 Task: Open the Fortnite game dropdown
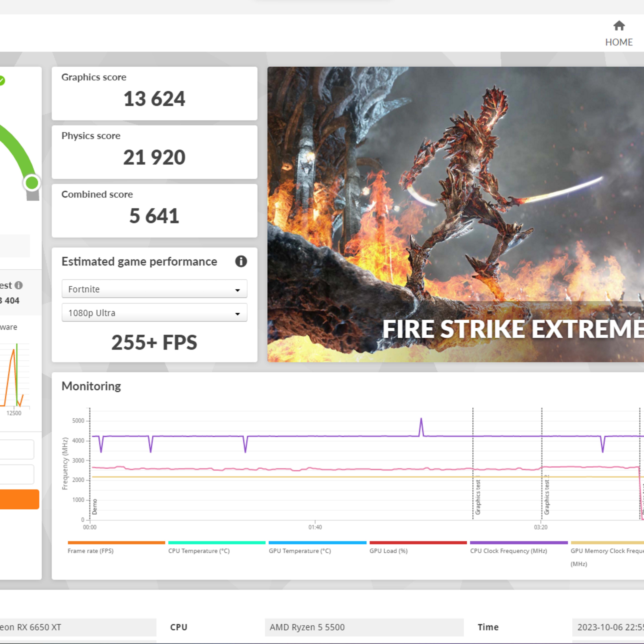click(x=154, y=289)
